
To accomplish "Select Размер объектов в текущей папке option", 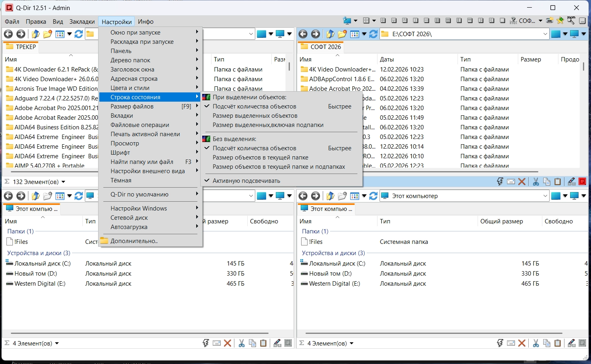I will (x=261, y=157).
